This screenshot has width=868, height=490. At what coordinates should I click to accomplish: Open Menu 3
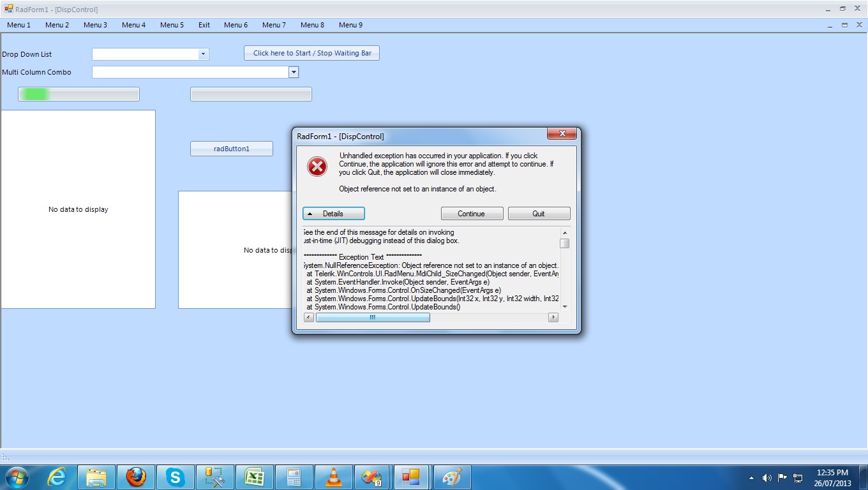click(x=96, y=25)
